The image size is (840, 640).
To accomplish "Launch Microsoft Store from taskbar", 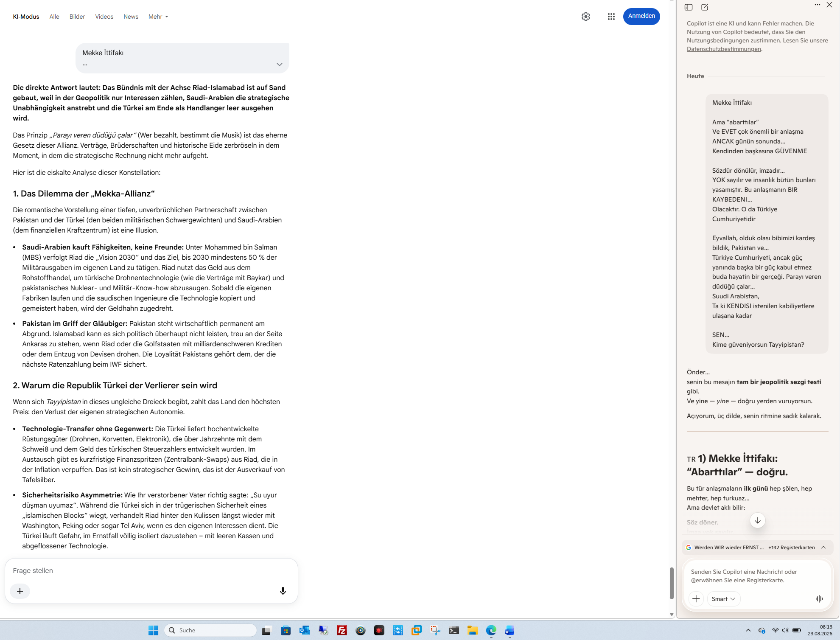I will pyautogui.click(x=286, y=631).
